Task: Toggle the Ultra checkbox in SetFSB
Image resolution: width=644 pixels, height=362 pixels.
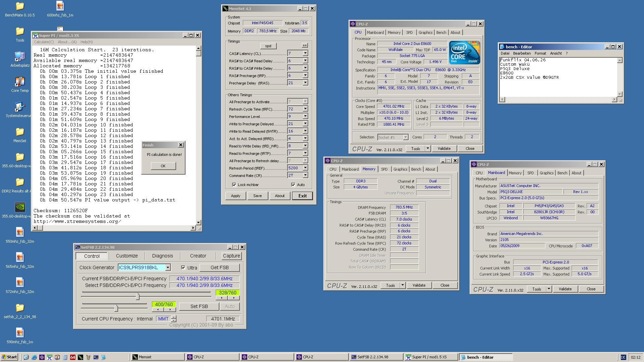Action: pos(183,267)
